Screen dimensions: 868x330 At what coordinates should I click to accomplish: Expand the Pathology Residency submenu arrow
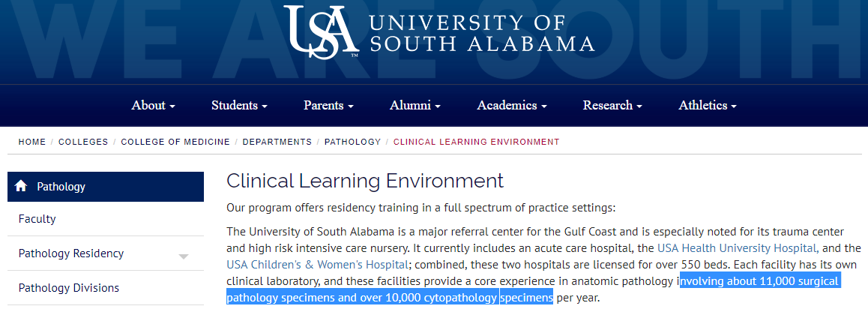184,256
